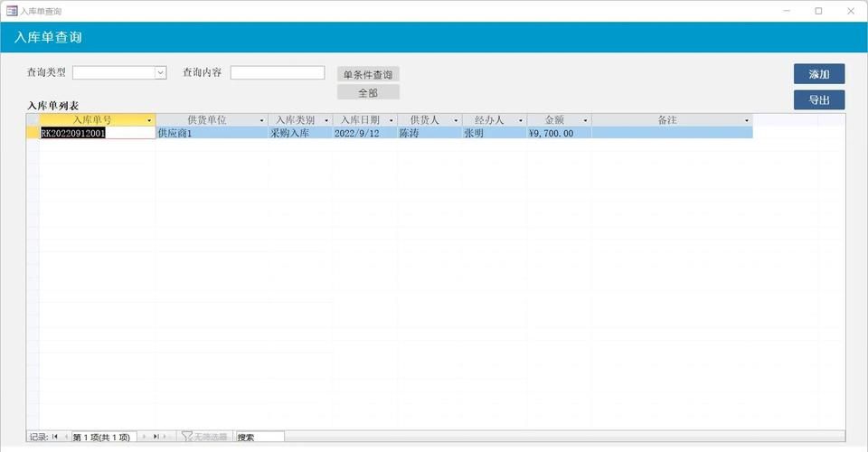Open 金额 column filter arrow

coord(586,120)
